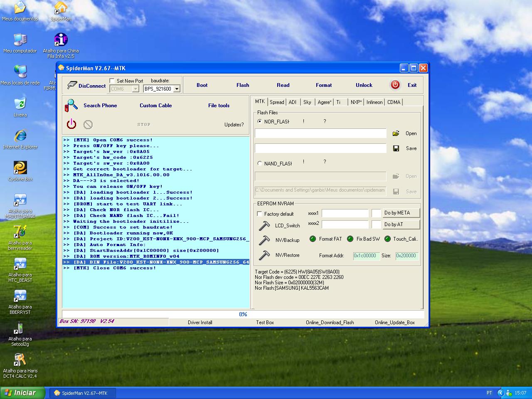Click the Do by META button

coord(401,213)
